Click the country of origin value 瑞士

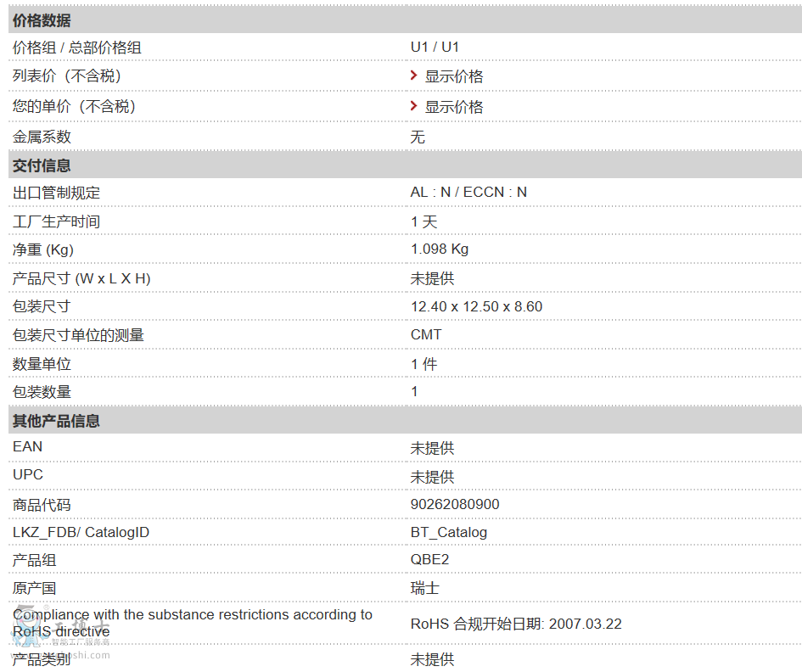(x=424, y=588)
